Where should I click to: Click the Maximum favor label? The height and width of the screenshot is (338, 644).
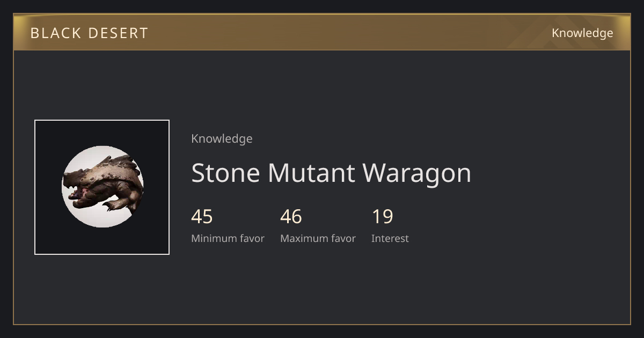(318, 238)
